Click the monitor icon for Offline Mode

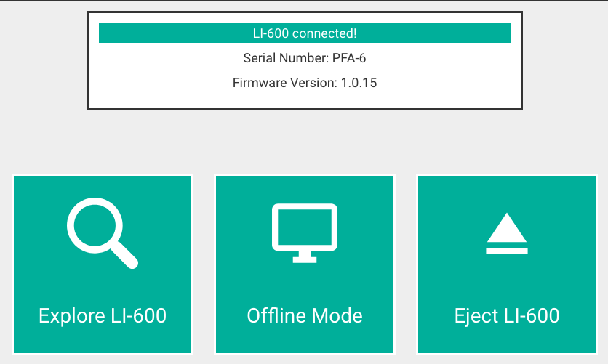[305, 233]
